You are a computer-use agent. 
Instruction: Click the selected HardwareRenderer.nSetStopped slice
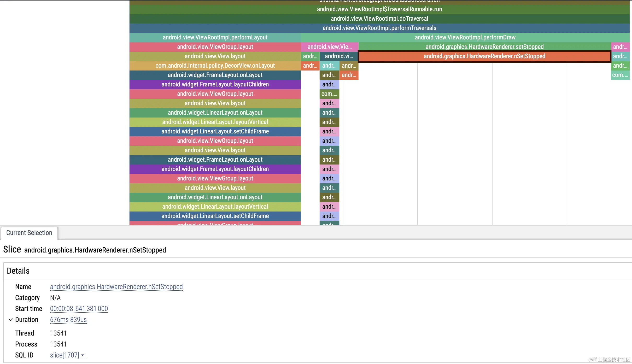coord(484,56)
